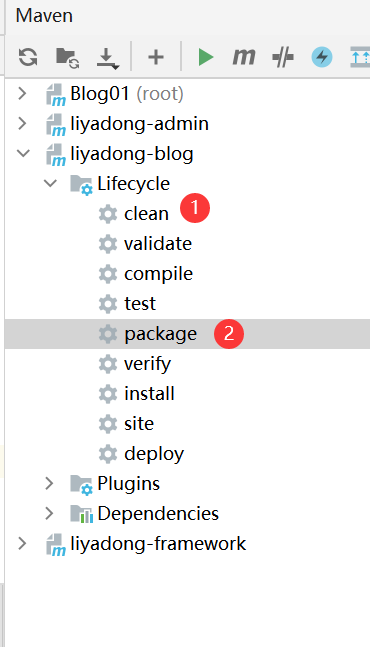
Task: Toggle Offline Mode icon in toolbar
Action: tap(283, 57)
